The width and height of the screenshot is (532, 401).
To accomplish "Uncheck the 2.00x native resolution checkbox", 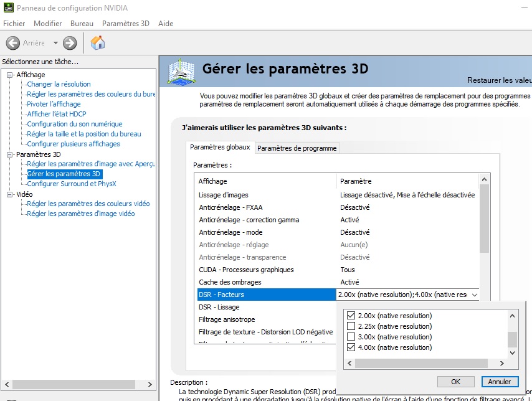I will pyautogui.click(x=351, y=316).
